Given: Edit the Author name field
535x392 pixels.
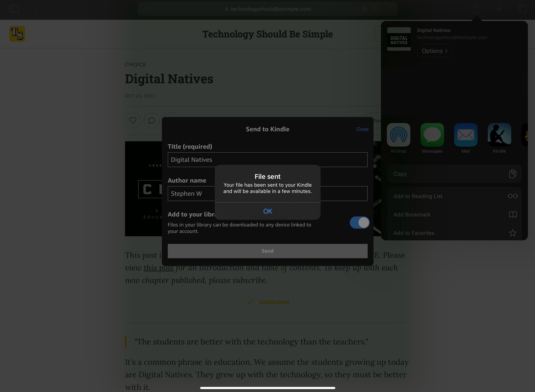Looking at the screenshot, I should 267,194.
